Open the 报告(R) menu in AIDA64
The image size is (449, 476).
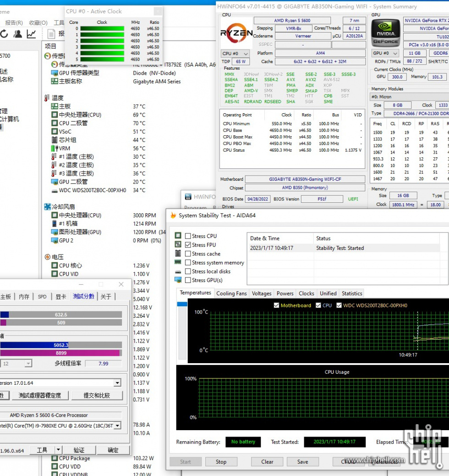click(x=14, y=23)
